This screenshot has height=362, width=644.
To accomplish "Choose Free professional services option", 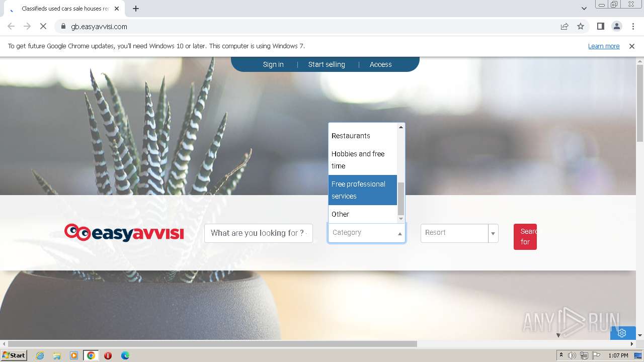I will pos(363,190).
